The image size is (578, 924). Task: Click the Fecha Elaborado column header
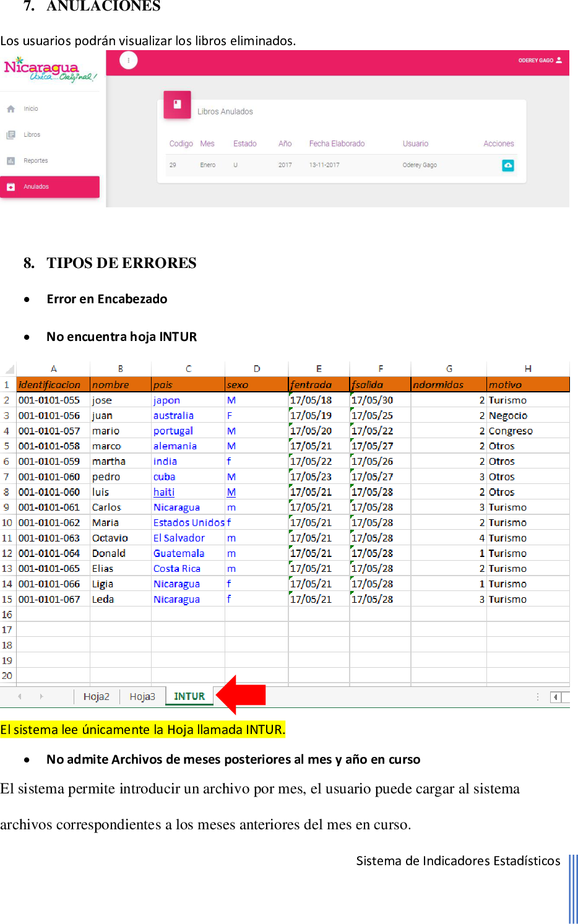point(337,144)
